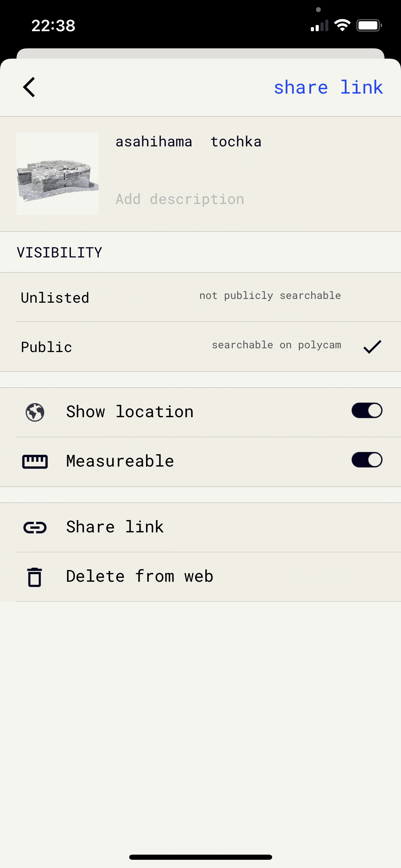
Task: Tap the sheet grabber bar at top
Action: point(200,53)
